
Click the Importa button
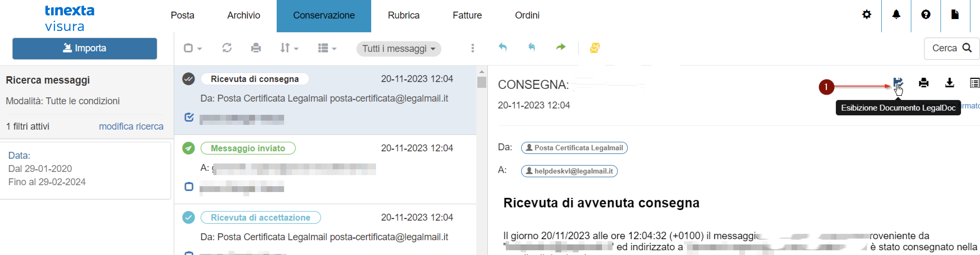point(84,48)
